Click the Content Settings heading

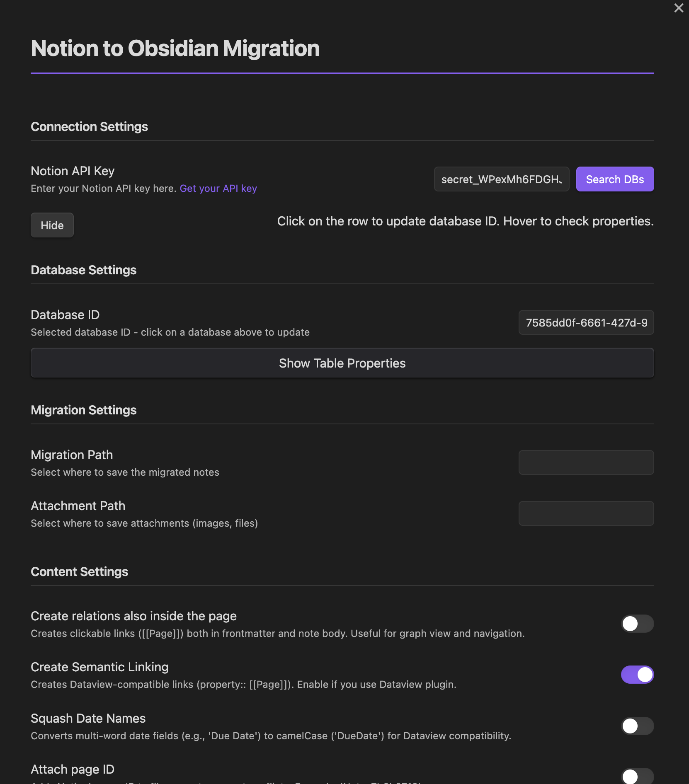79,571
